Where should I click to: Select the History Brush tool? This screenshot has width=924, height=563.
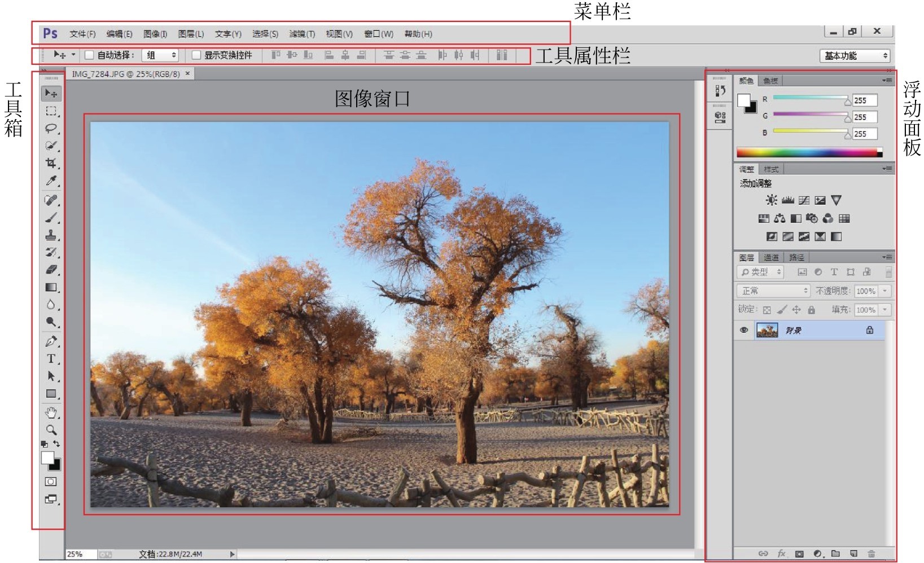[51, 252]
